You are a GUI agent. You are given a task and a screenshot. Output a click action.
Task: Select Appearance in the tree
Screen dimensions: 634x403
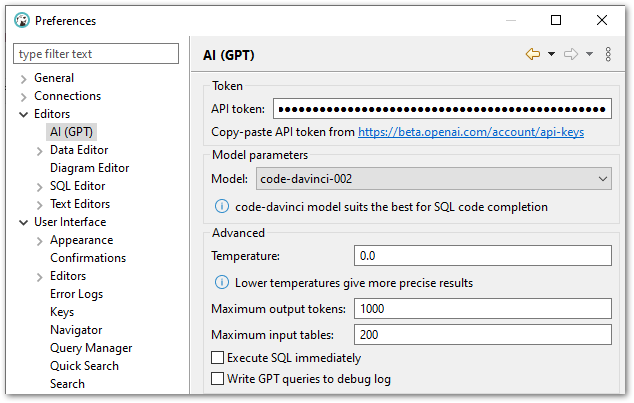click(81, 240)
